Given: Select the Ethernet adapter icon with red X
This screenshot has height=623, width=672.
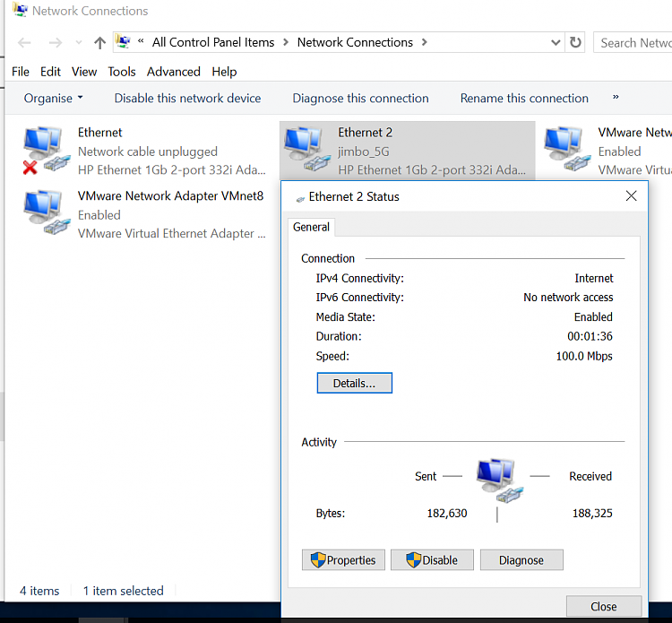Looking at the screenshot, I should coord(47,150).
